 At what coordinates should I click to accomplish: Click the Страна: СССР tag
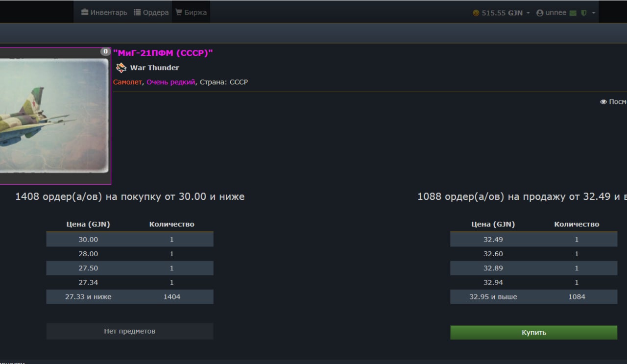pyautogui.click(x=223, y=82)
